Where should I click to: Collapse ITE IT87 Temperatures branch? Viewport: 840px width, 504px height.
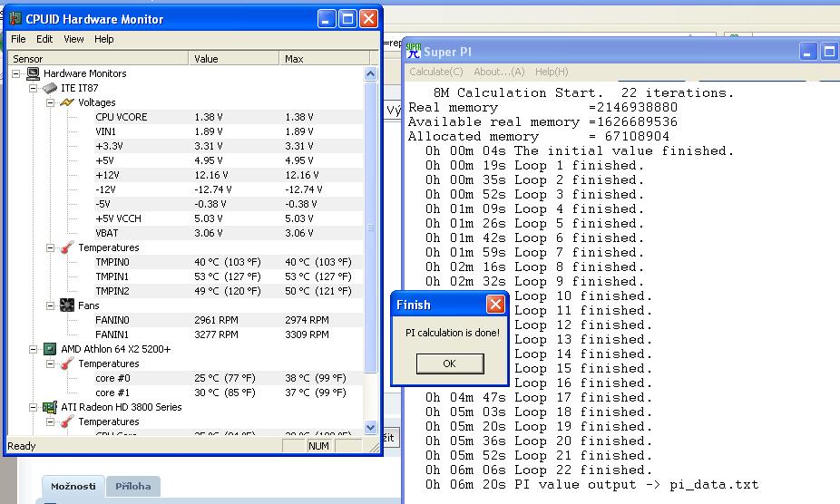click(x=51, y=247)
